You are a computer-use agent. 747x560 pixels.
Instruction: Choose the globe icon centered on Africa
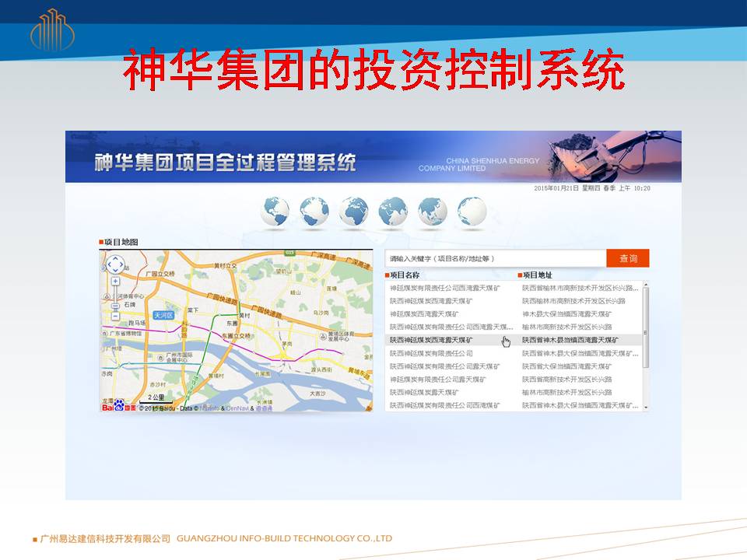(353, 211)
